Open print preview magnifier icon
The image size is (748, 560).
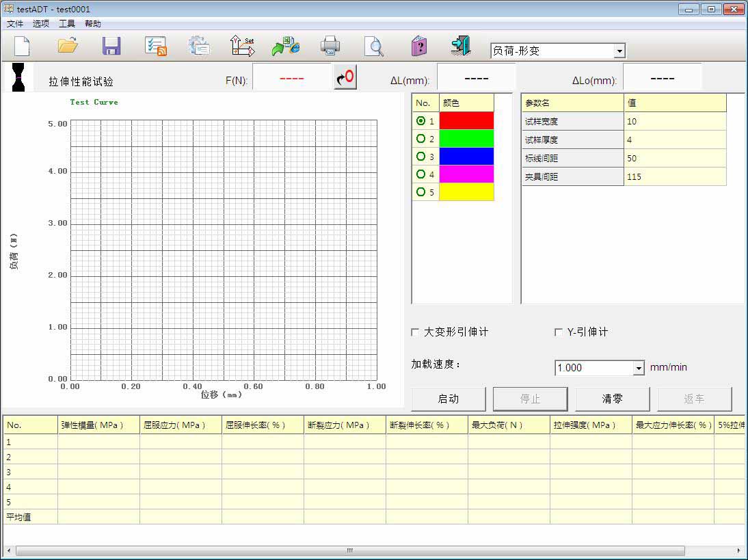[x=374, y=46]
